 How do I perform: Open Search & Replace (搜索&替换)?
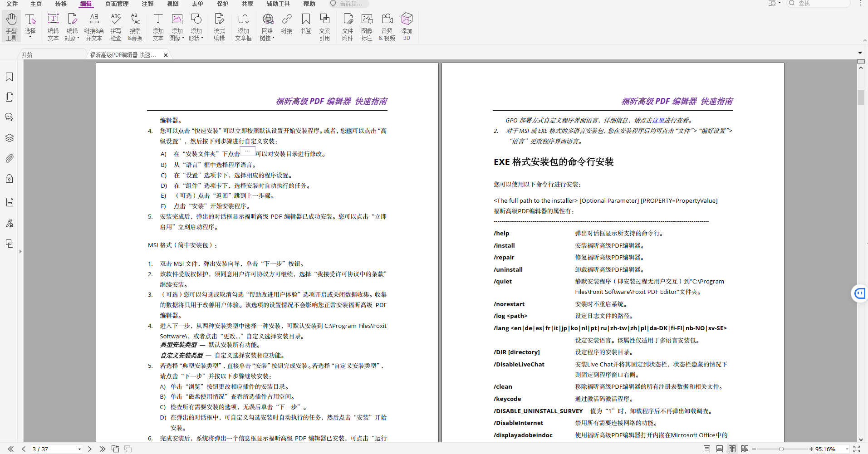pyautogui.click(x=135, y=27)
